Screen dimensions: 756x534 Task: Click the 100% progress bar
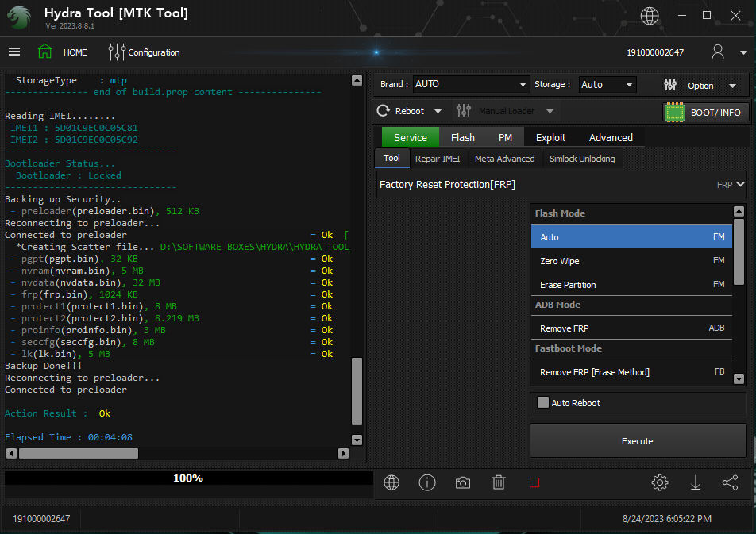188,478
